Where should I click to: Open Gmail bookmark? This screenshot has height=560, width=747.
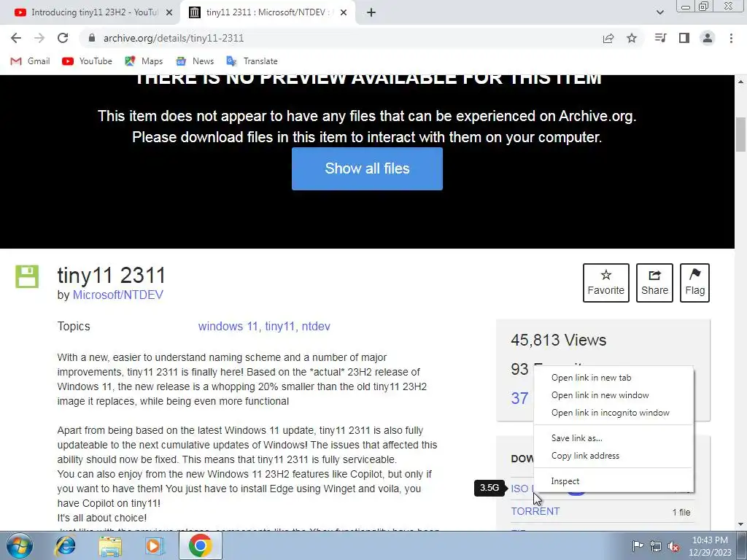(x=30, y=61)
